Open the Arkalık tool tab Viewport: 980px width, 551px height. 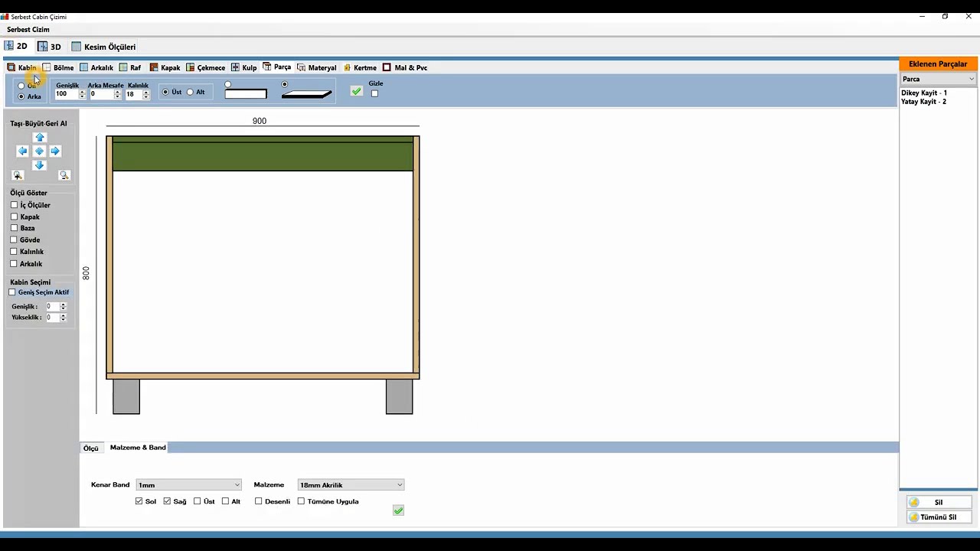(x=96, y=68)
